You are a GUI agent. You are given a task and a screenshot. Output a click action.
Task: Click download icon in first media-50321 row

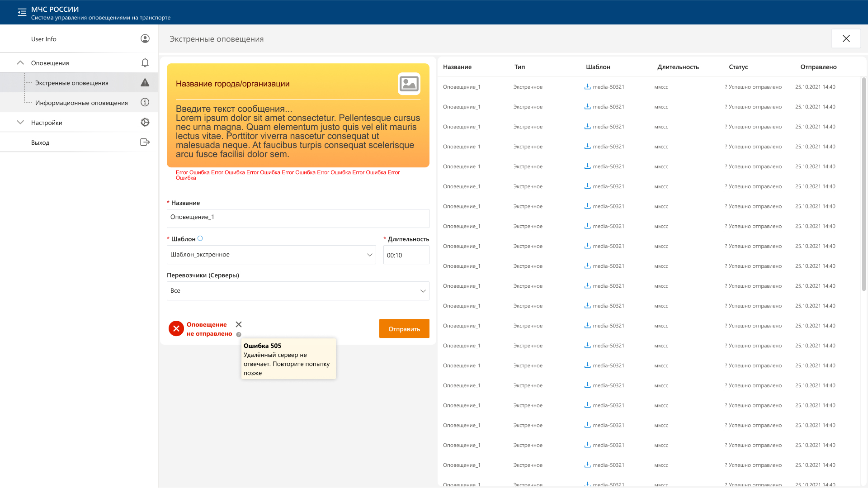pos(587,87)
